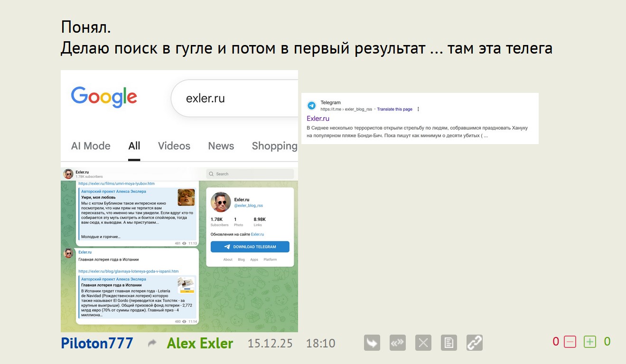626x364 pixels.
Task: Switch to the Videos tab
Action: pyautogui.click(x=174, y=146)
